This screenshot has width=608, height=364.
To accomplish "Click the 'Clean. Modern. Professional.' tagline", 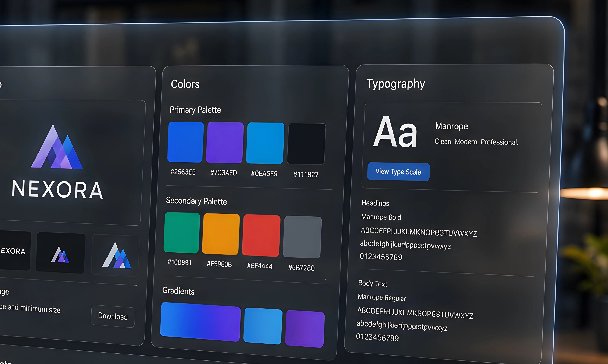I will 476,142.
